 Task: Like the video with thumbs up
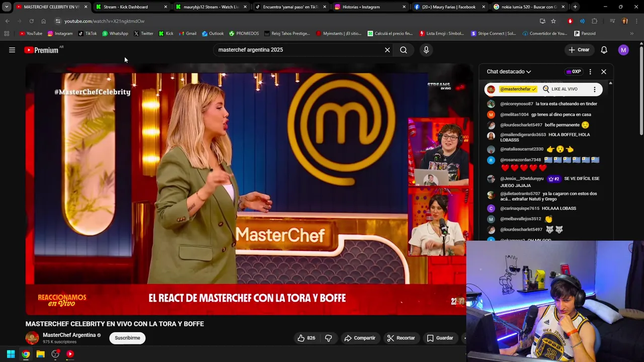306,338
